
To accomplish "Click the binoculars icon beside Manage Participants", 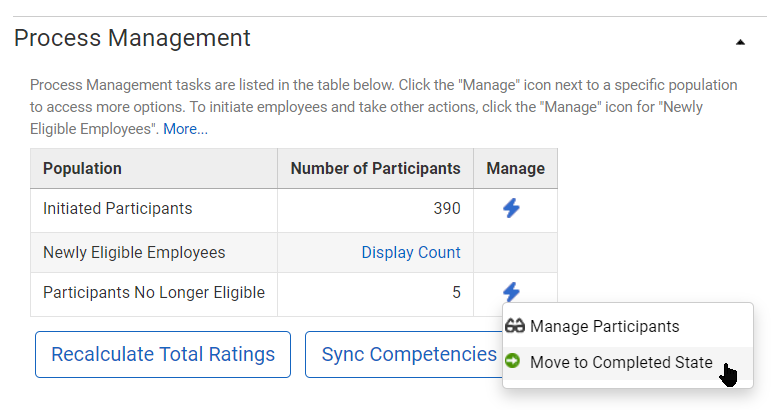I will 515,326.
